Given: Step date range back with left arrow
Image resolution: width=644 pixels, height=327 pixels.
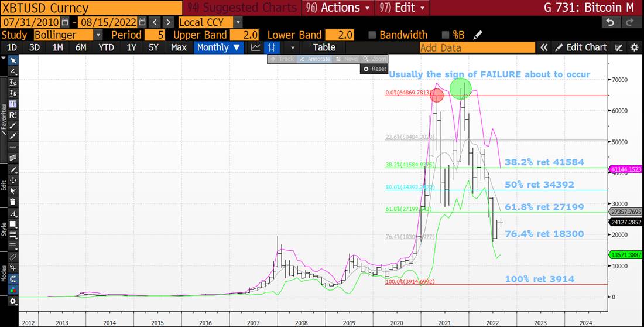Looking at the screenshot, I should point(154,22).
